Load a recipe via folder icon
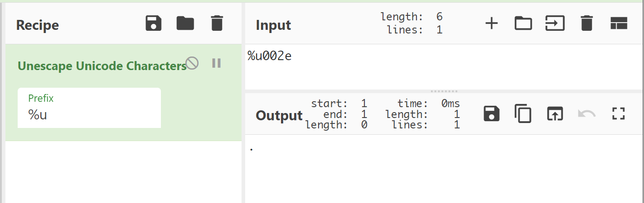Screen dimensions: 644x203 click(185, 24)
